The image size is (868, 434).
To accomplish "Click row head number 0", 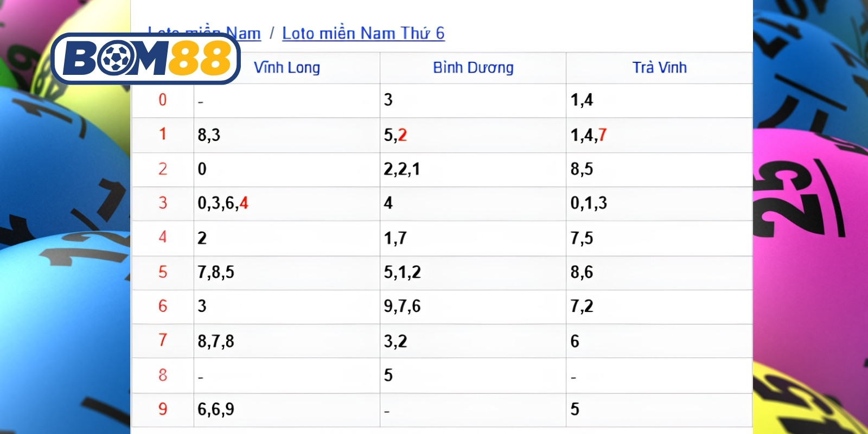I will click(x=163, y=100).
